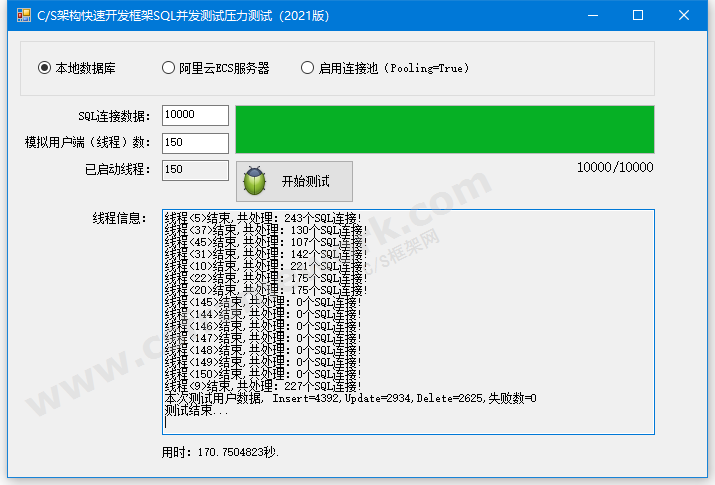The image size is (715, 485).
Task: Click the 用时: 170.7504823秒 elapsed text
Action: click(x=220, y=452)
